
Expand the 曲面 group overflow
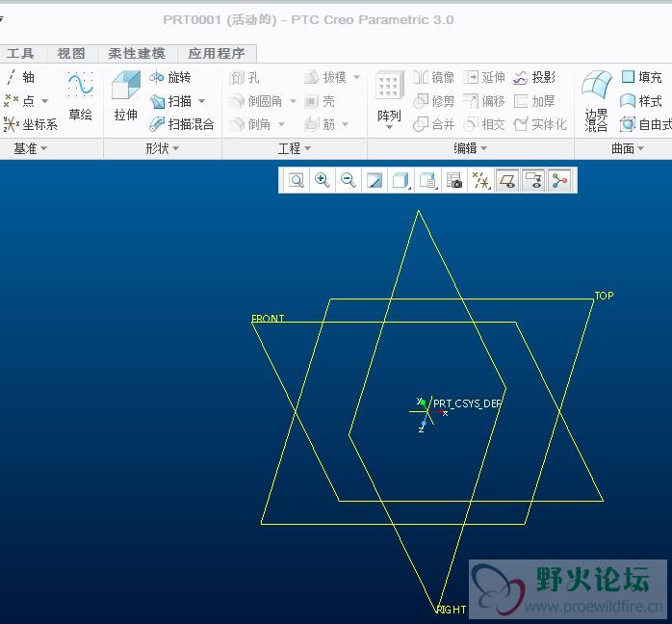[628, 148]
